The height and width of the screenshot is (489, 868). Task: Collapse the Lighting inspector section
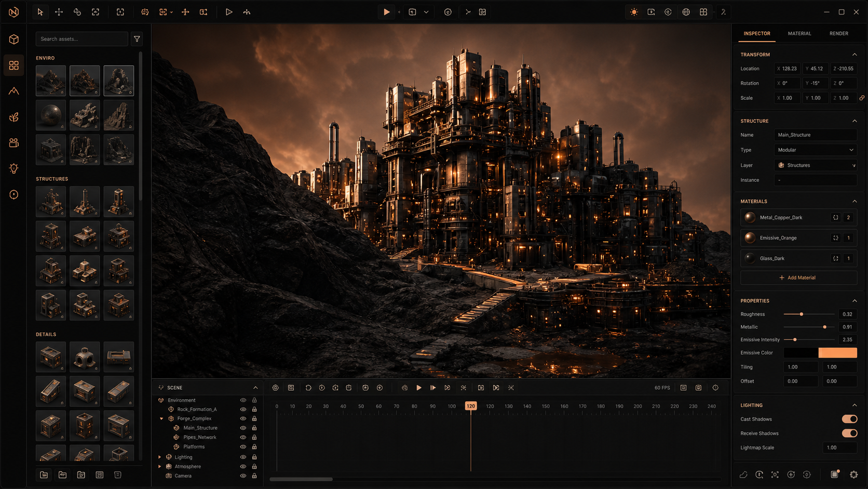(x=855, y=405)
